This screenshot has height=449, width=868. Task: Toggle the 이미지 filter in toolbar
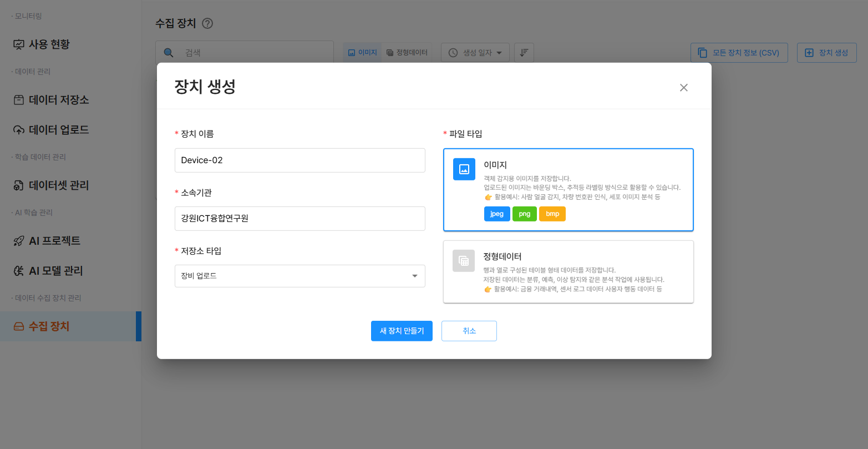coord(362,53)
